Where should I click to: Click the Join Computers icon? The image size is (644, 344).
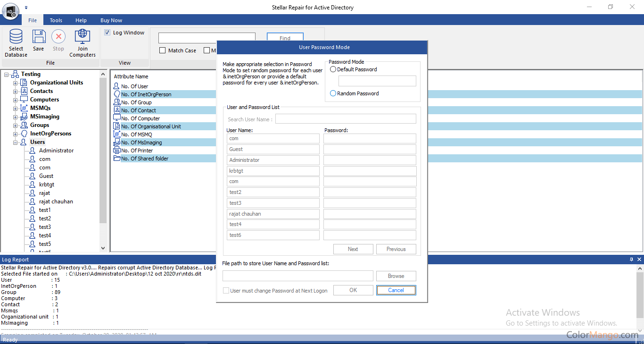pos(83,37)
